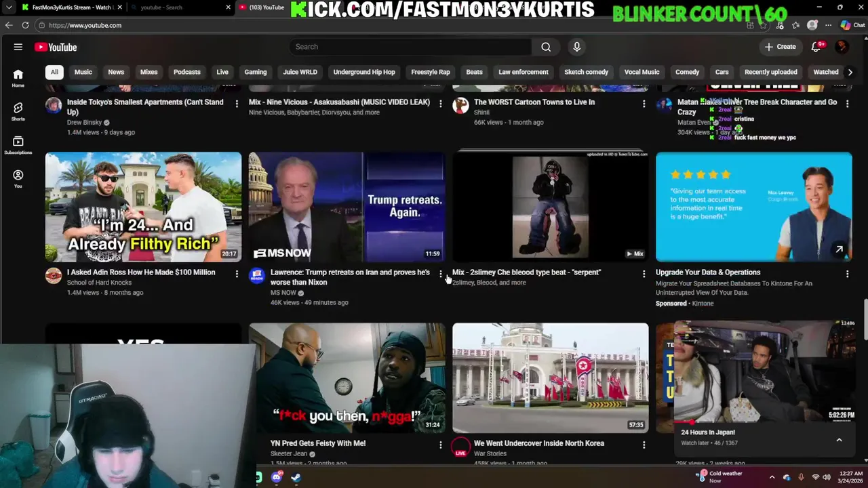Open options for North Korea undercover video
868x488 pixels.
pos(644,445)
